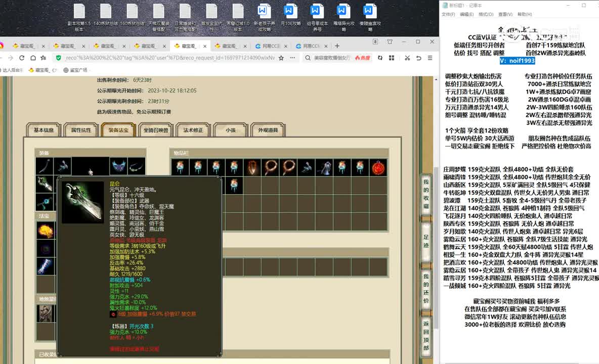Open the 副本攻略1.5版本 desktop file
The image size is (599, 364).
tap(79, 18)
